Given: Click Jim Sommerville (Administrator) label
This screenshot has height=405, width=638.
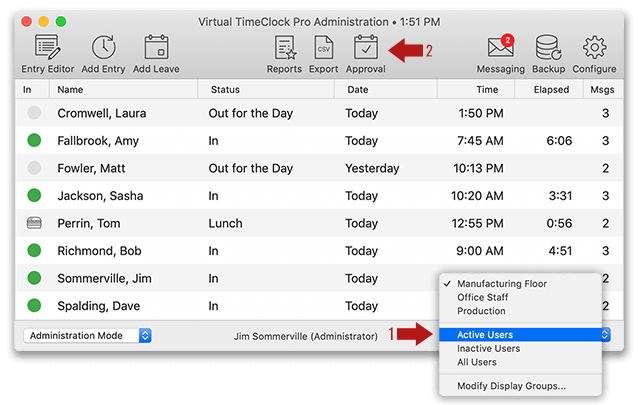Looking at the screenshot, I should pos(306,336).
